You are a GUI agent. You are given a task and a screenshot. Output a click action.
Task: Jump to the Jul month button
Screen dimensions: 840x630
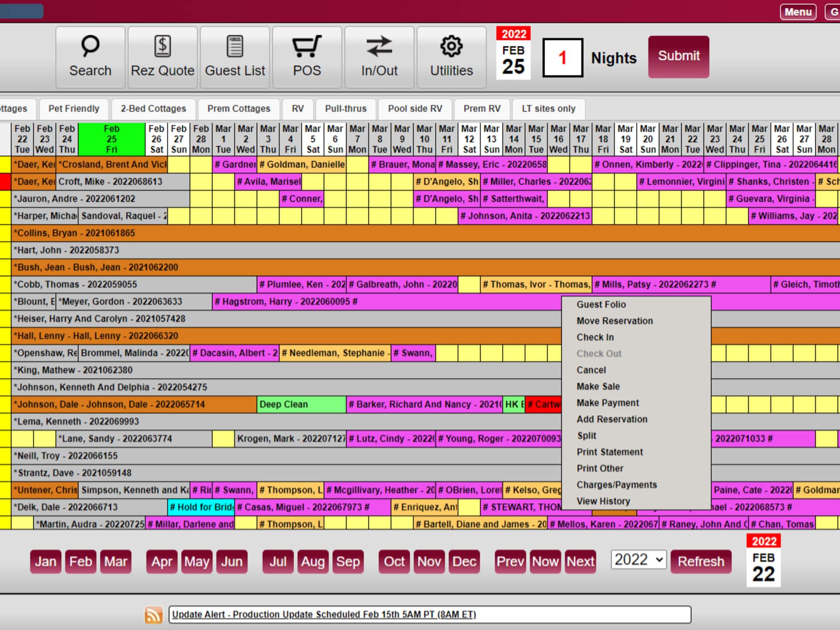[x=278, y=561]
